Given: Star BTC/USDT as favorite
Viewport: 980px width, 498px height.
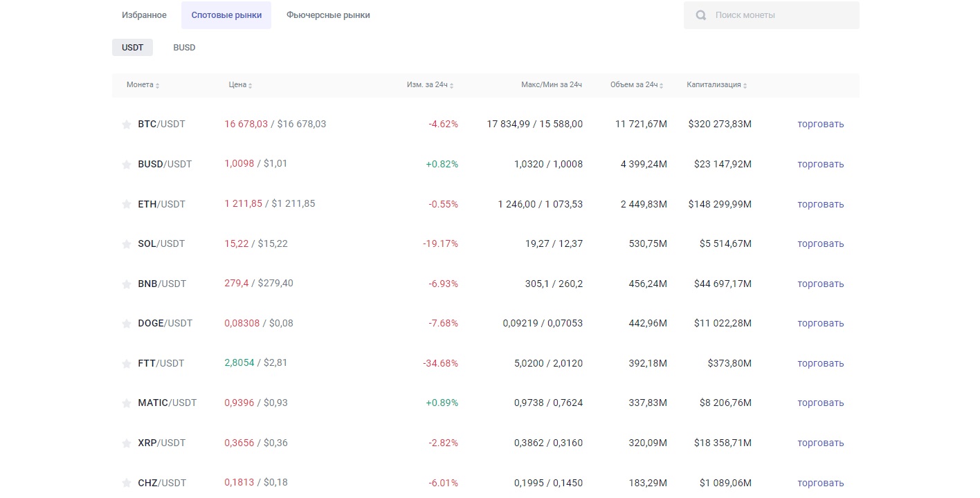Looking at the screenshot, I should [127, 124].
